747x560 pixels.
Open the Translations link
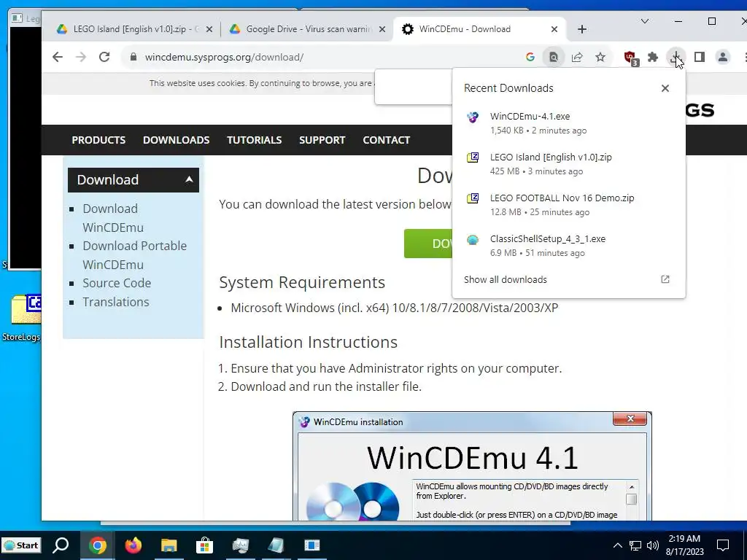click(116, 302)
